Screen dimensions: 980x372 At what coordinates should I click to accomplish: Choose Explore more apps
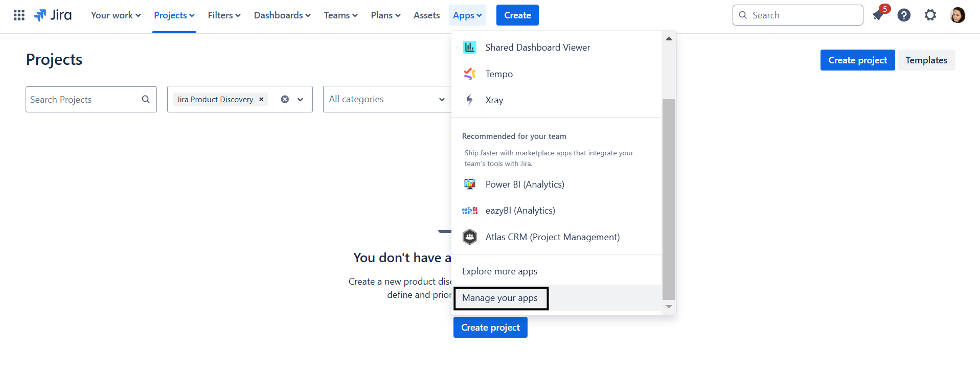[557, 271]
